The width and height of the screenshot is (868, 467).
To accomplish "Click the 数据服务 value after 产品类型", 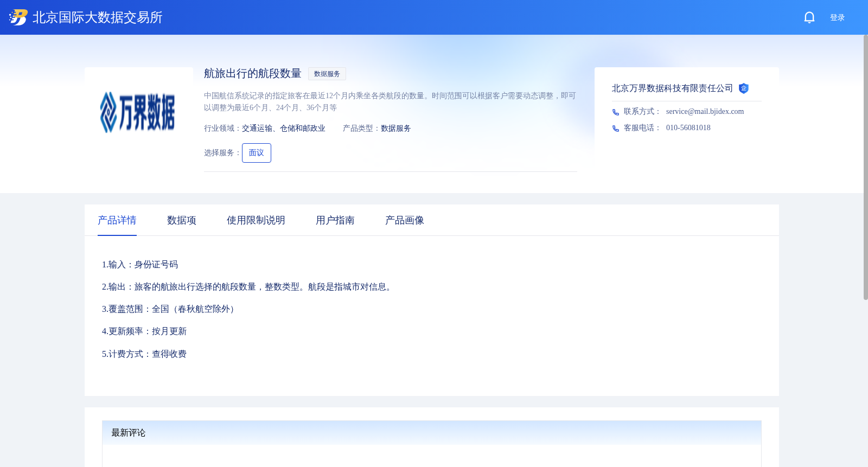I will pos(396,129).
